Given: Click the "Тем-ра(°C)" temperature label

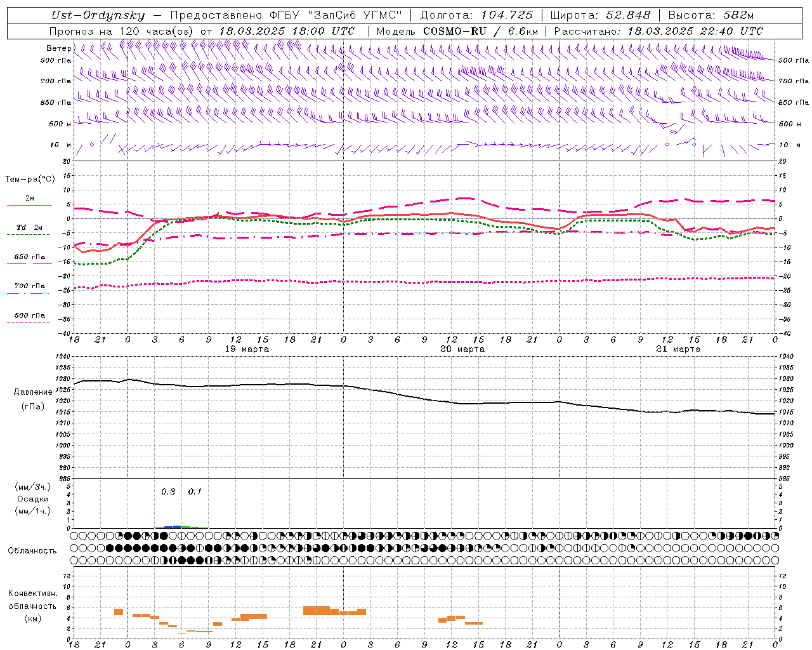Looking at the screenshot, I should click(30, 180).
